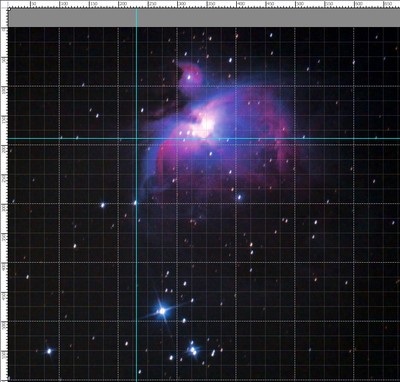Click the 500 mark on the horizontal ruler
The image size is (400, 382).
point(300,4)
